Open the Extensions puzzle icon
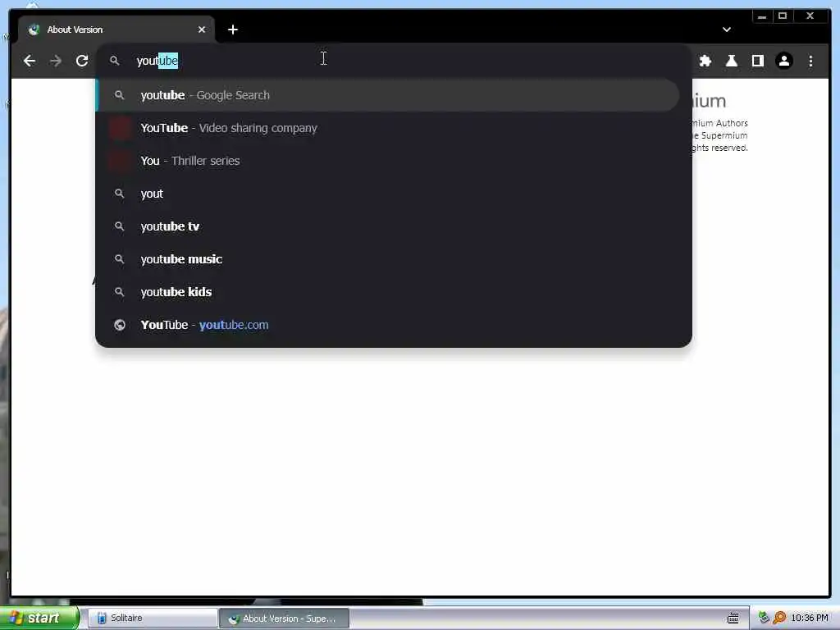The width and height of the screenshot is (840, 630). tap(705, 61)
